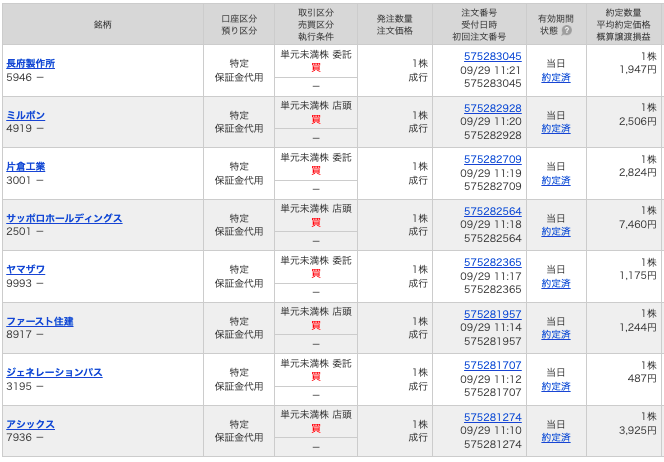
Task: Open the 長府製作所 stock link
Action: (x=30, y=63)
